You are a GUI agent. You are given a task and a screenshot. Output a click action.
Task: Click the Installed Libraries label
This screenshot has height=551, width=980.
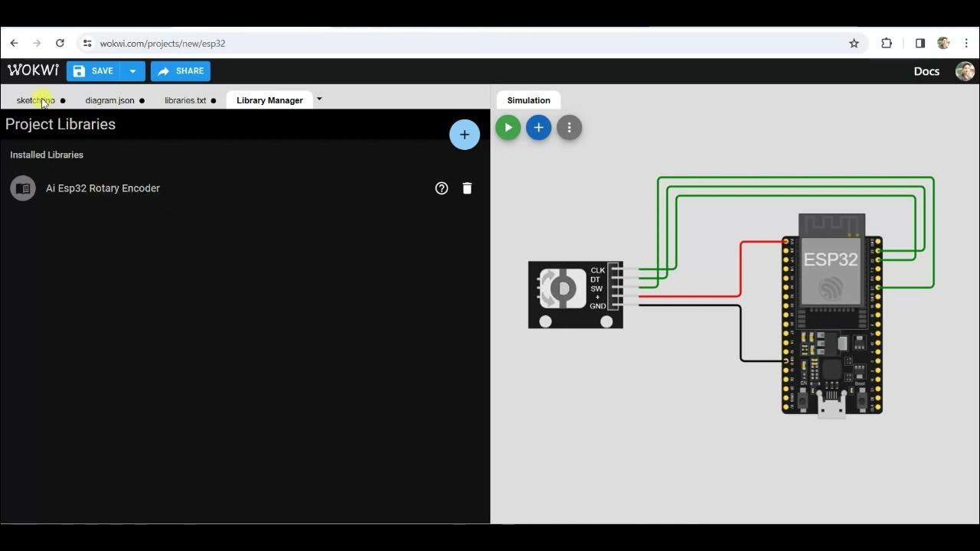point(47,155)
